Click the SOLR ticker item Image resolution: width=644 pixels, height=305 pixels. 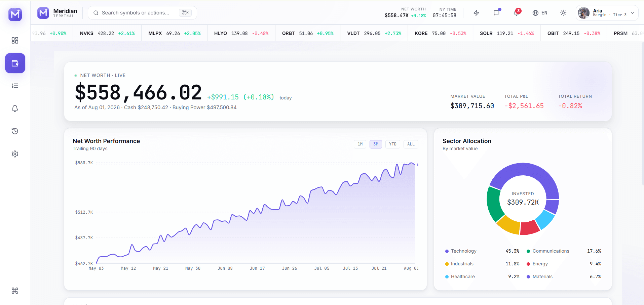coord(507,33)
